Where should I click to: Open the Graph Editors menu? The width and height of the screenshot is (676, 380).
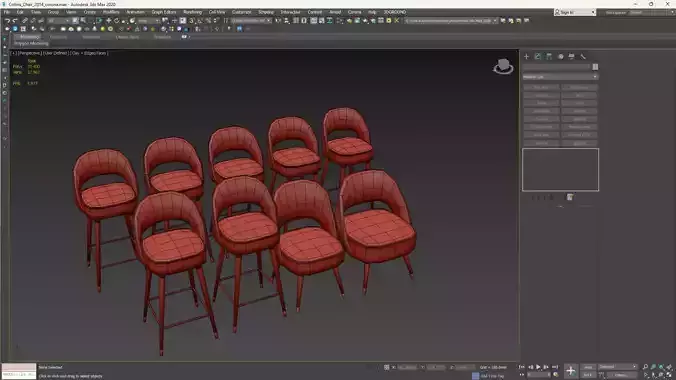coord(164,12)
